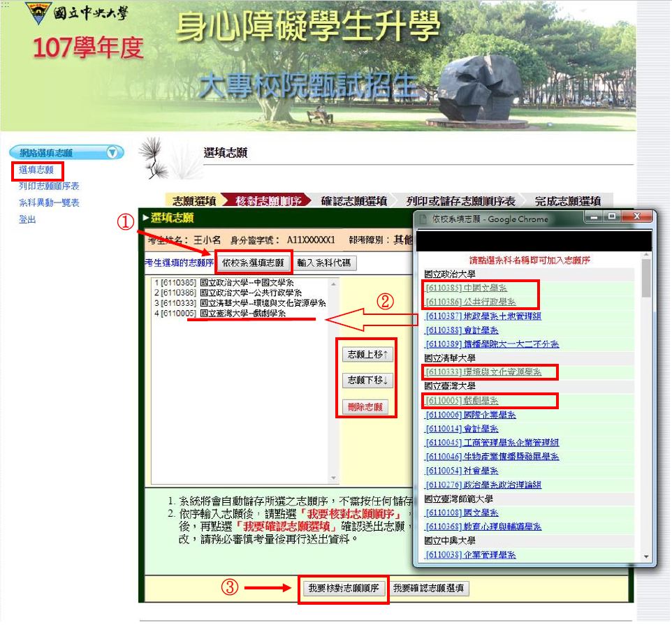Image resolution: width=672 pixels, height=625 pixels.
Task: Add [6110054] 社會學系 in popup
Action: 462,471
